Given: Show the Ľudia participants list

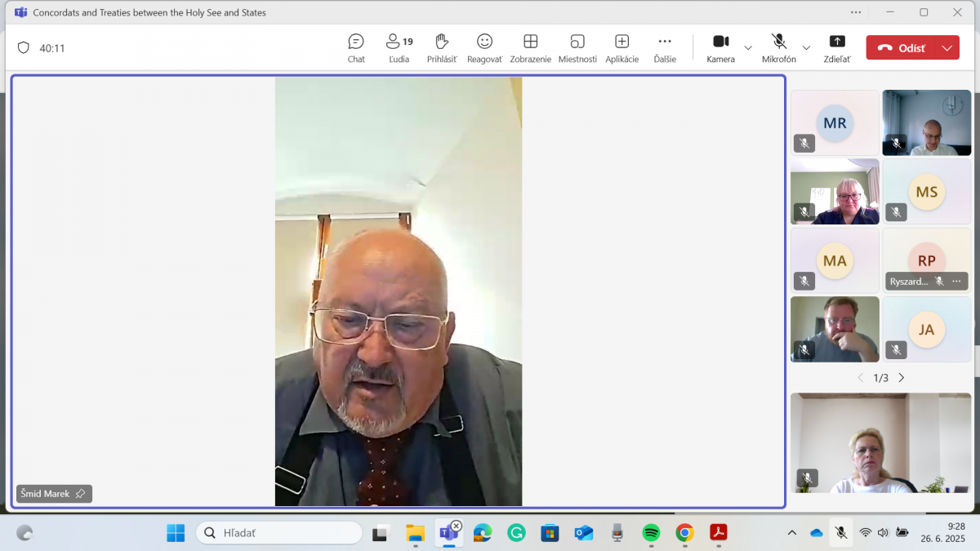Looking at the screenshot, I should [399, 48].
